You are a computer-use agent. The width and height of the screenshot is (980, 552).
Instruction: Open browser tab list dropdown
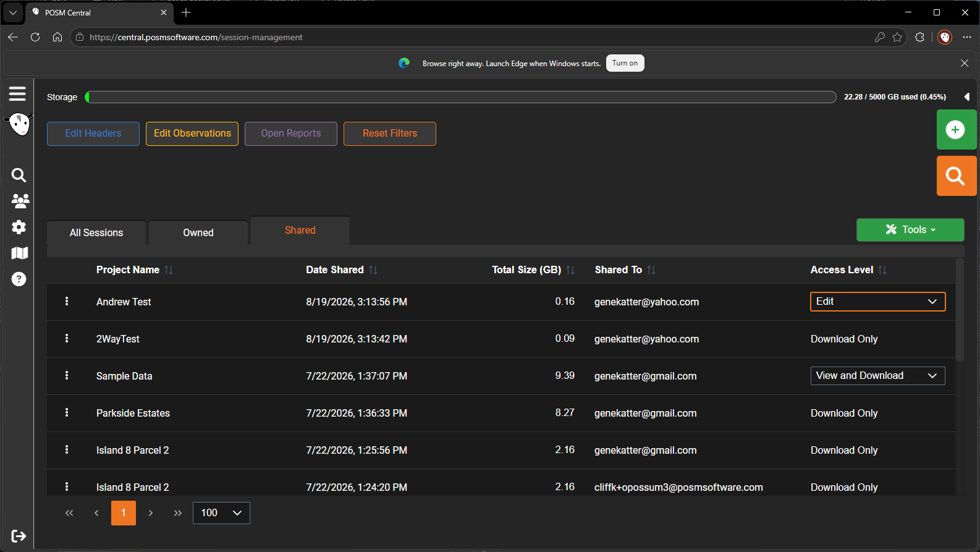(12, 12)
